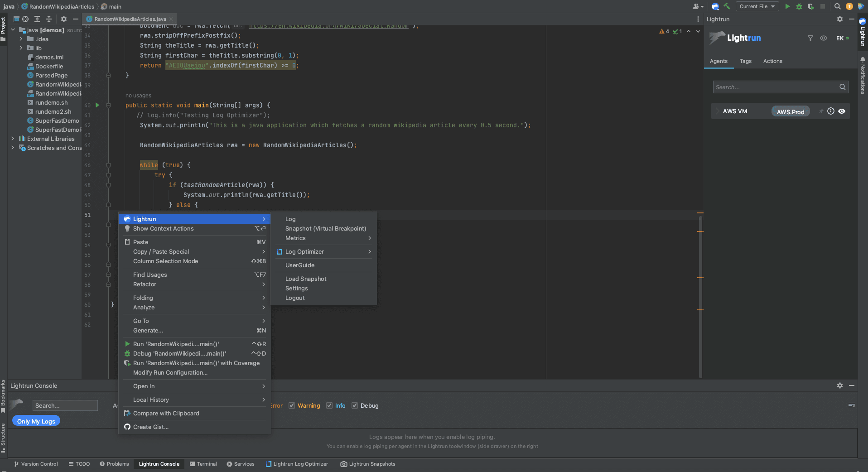Toggle the Debug log level checkbox
The image size is (868, 472).
[355, 405]
